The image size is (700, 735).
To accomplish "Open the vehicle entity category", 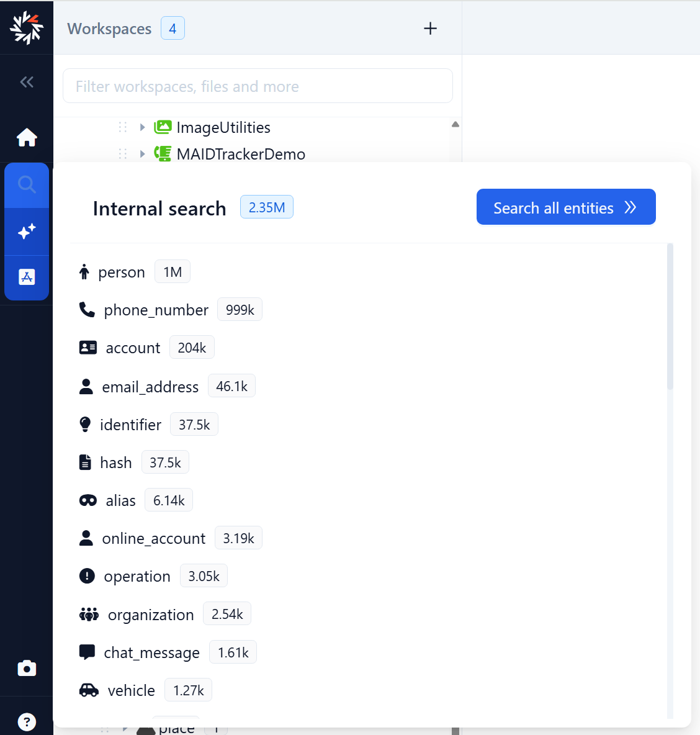I will click(x=131, y=690).
